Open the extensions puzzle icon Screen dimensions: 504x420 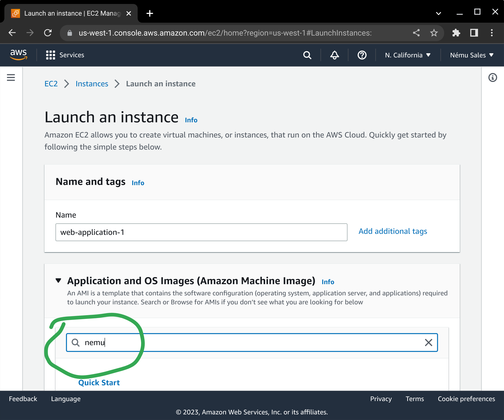click(x=456, y=33)
